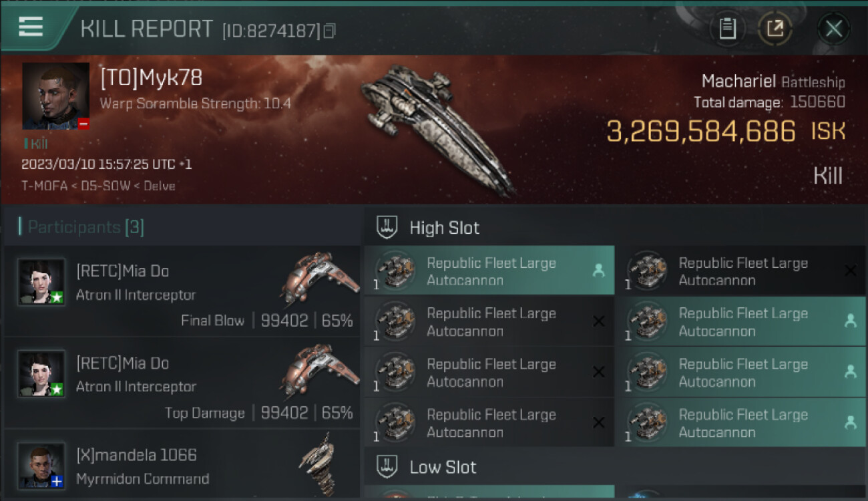The height and width of the screenshot is (501, 868).
Task: Close the Kill Report window
Action: pos(833,28)
